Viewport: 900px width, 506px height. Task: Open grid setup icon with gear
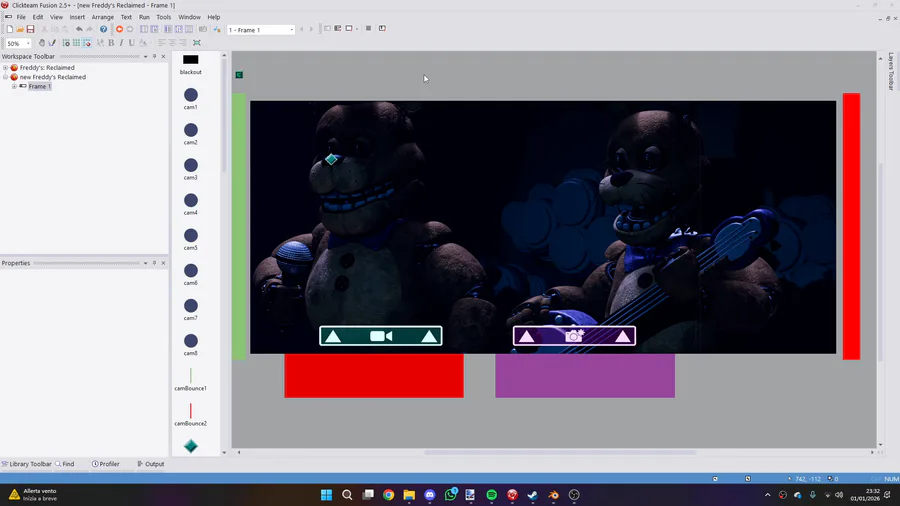click(x=66, y=43)
